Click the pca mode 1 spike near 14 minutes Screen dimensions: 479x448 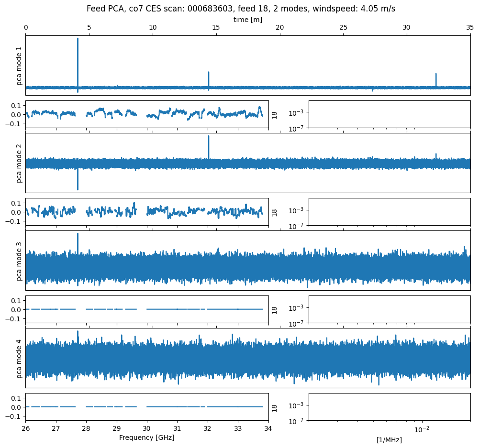point(209,79)
